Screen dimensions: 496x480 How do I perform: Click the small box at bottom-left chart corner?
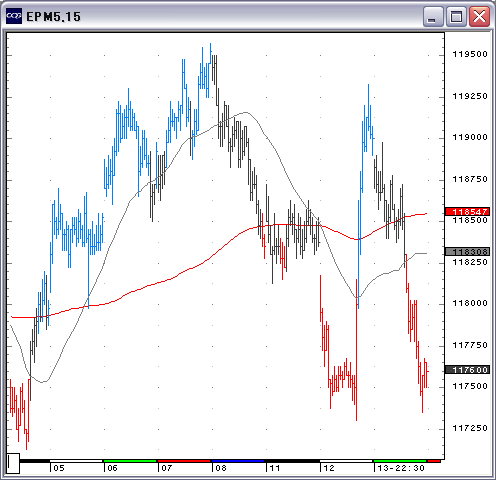tap(13, 463)
